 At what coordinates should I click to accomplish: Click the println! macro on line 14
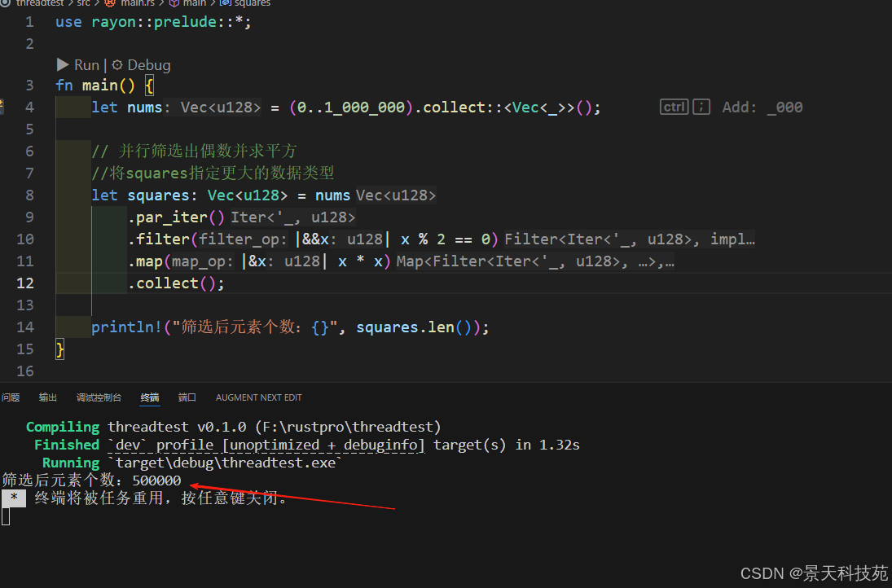126,327
